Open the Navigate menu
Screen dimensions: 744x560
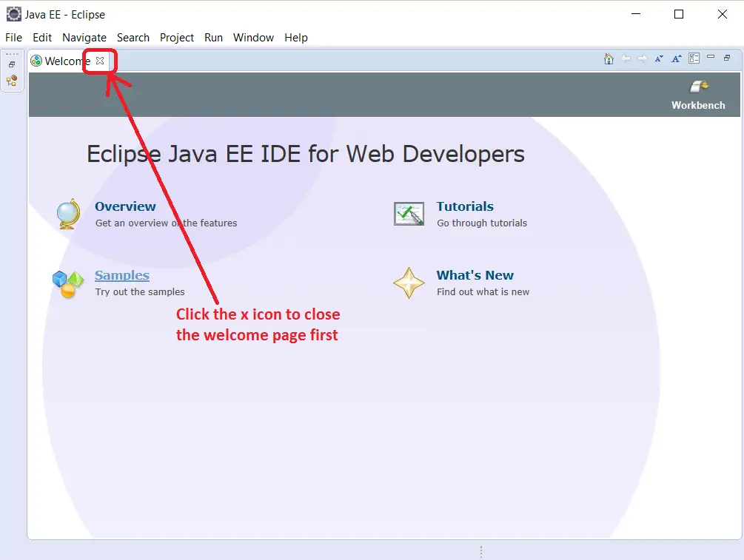coord(84,38)
